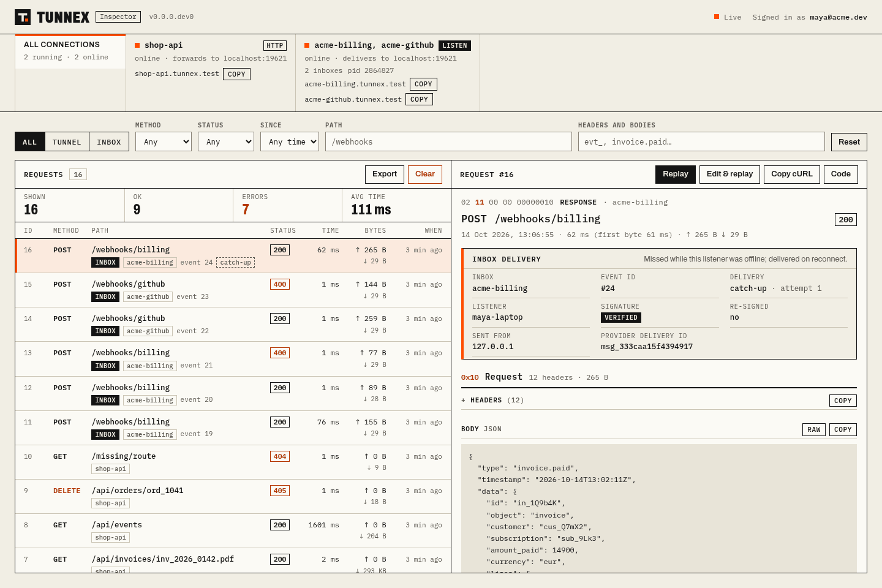Select the acme-billing, acme-github connection card
882x588 pixels.
pos(388,73)
